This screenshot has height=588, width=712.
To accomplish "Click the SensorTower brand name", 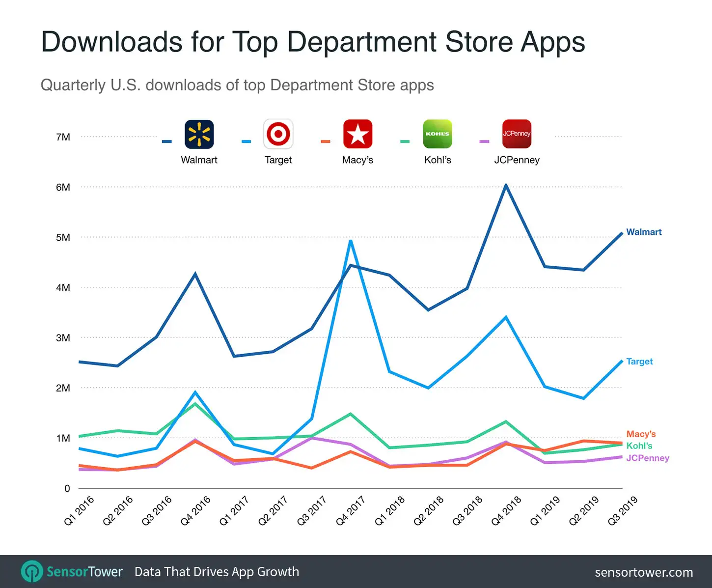I will tap(84, 572).
